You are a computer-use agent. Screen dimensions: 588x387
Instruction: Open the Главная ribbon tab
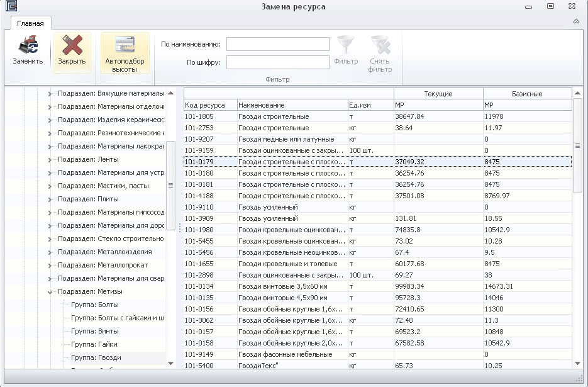click(x=30, y=23)
